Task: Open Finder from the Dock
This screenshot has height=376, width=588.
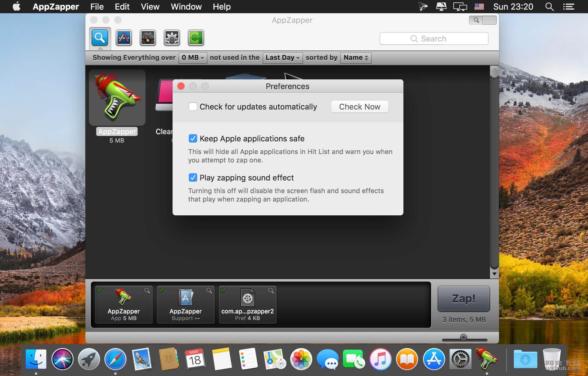Action: [x=36, y=359]
